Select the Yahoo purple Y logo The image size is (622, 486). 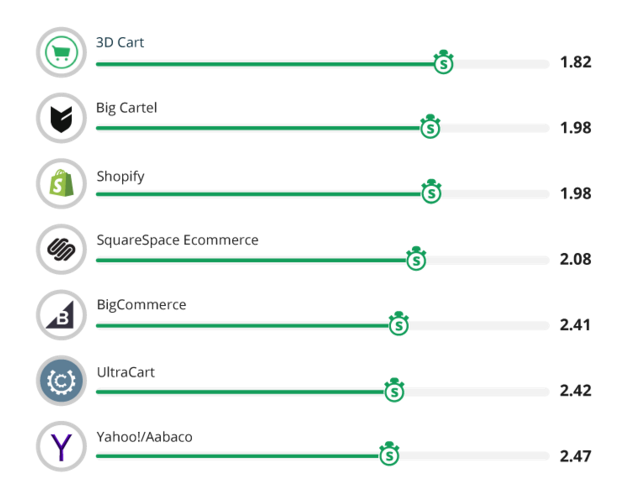pos(61,447)
